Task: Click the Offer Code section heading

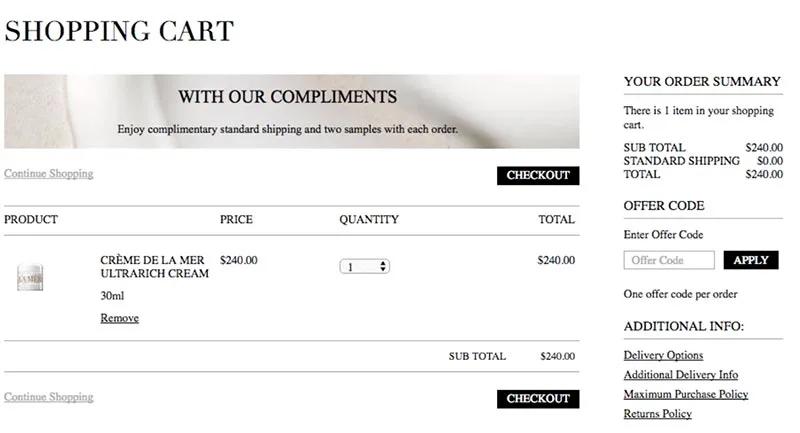Action: click(664, 205)
